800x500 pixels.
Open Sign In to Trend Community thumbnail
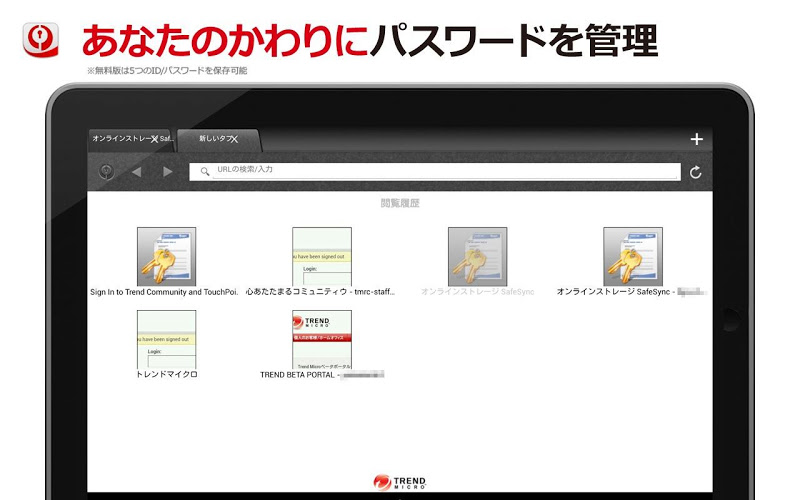[x=166, y=257]
